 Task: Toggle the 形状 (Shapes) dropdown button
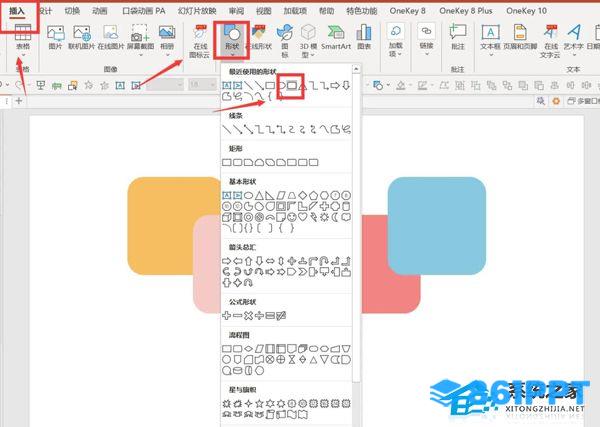[x=232, y=40]
